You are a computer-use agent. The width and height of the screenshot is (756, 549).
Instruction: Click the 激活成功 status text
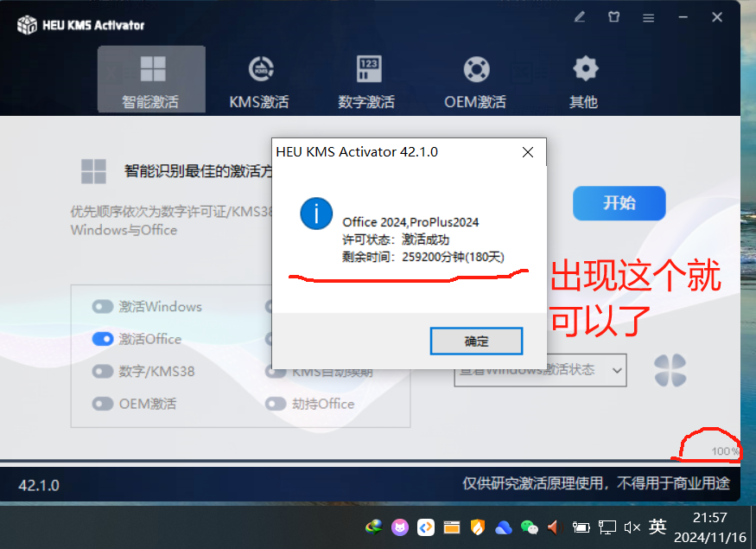(x=425, y=239)
